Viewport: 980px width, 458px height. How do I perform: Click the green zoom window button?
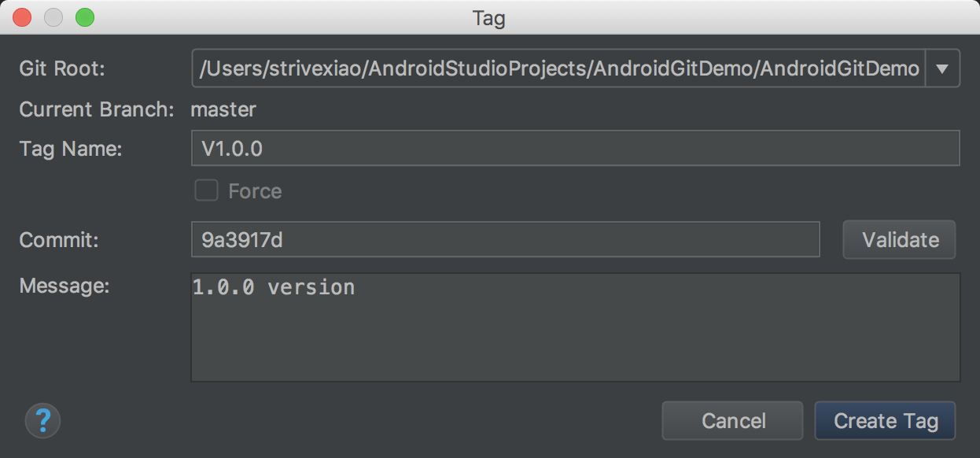[84, 17]
